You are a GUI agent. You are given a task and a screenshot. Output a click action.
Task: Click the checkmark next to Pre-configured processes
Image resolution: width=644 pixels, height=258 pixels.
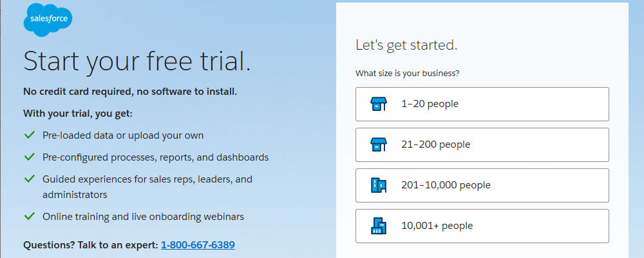[29, 157]
